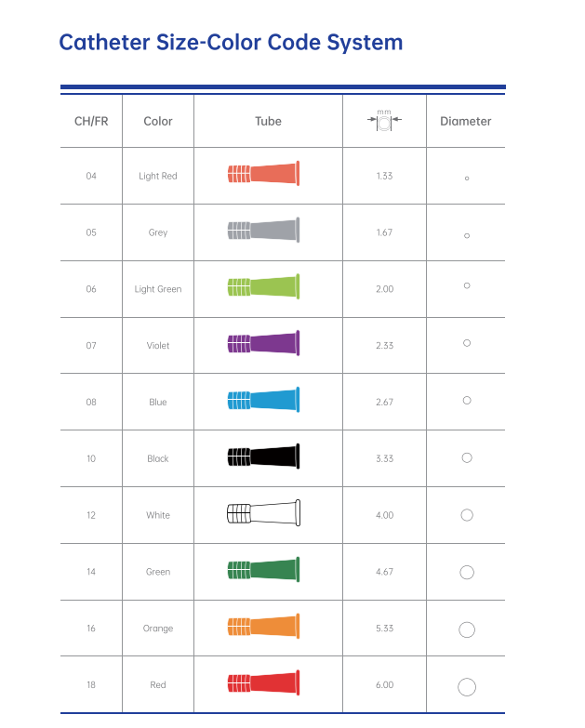
Task: Click the dark green tube icon
Action: (x=264, y=570)
